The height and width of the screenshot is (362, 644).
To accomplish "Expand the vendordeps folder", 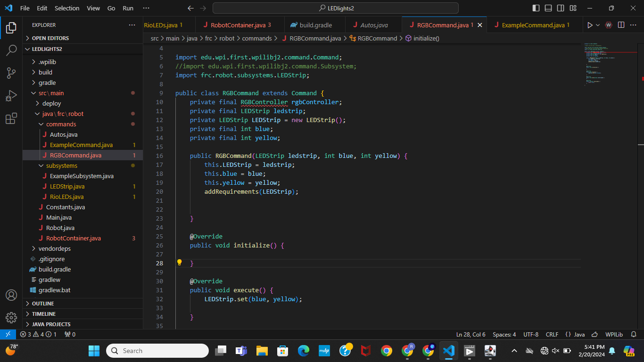I will (x=83, y=248).
